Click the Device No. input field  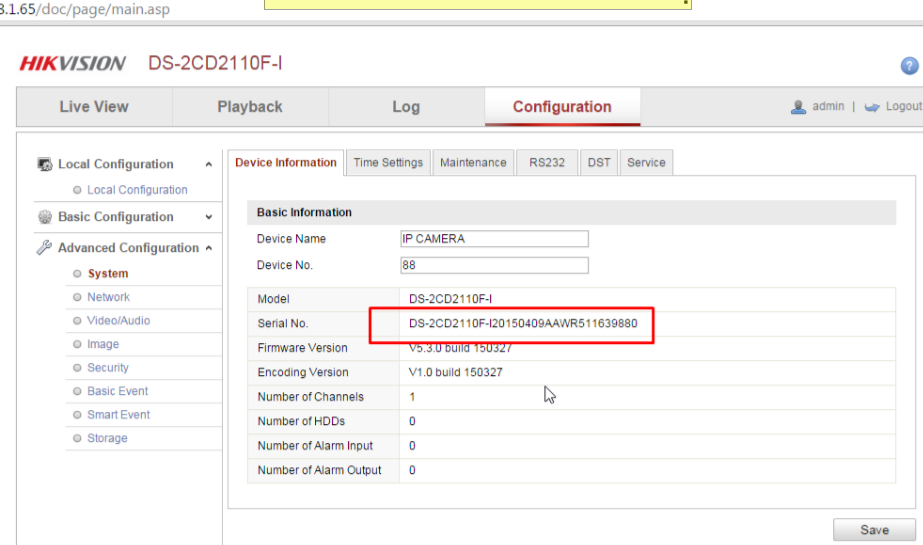(494, 266)
